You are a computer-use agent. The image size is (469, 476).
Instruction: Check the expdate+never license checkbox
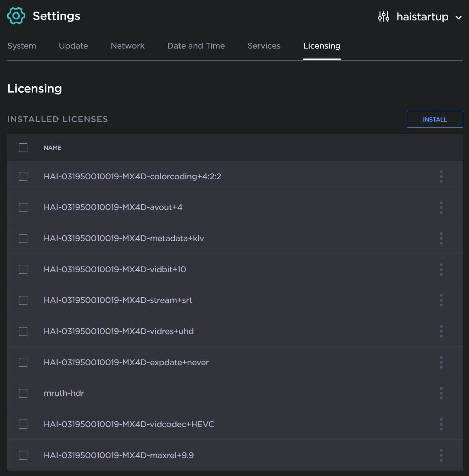point(23,362)
